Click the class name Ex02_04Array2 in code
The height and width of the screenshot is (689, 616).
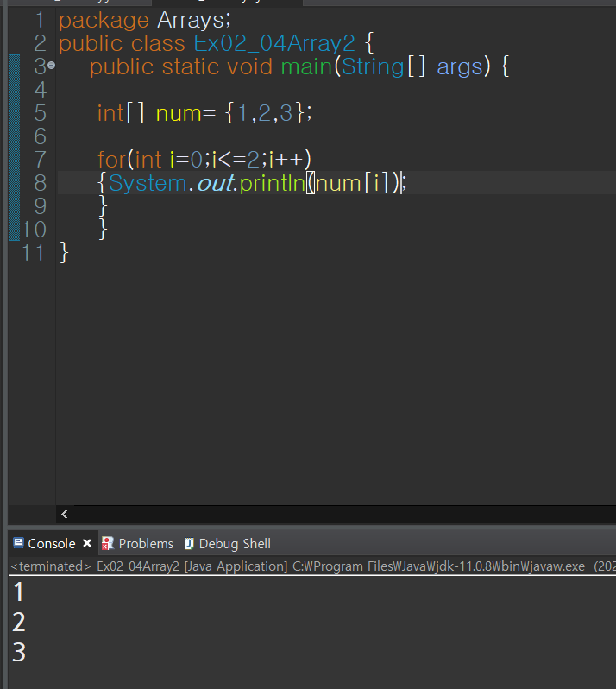coord(274,43)
